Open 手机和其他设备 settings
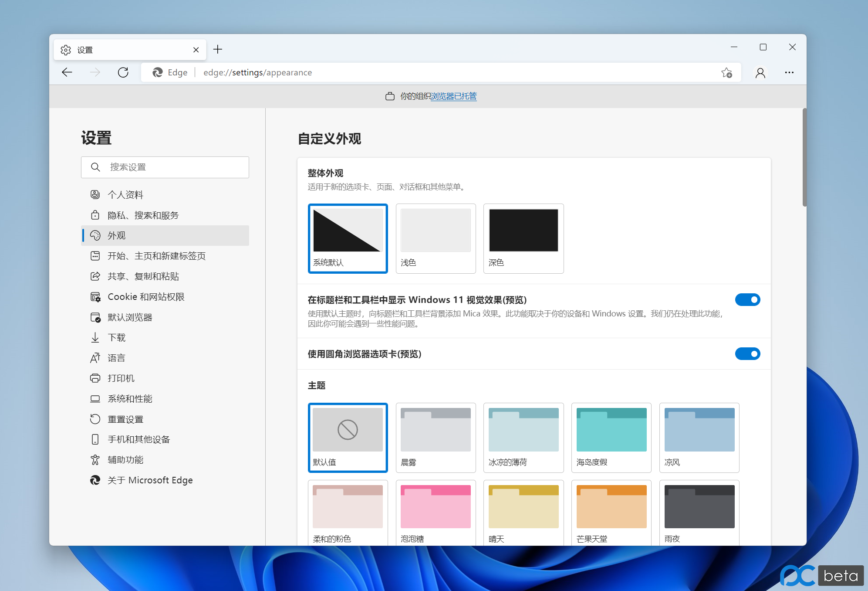 (x=165, y=439)
